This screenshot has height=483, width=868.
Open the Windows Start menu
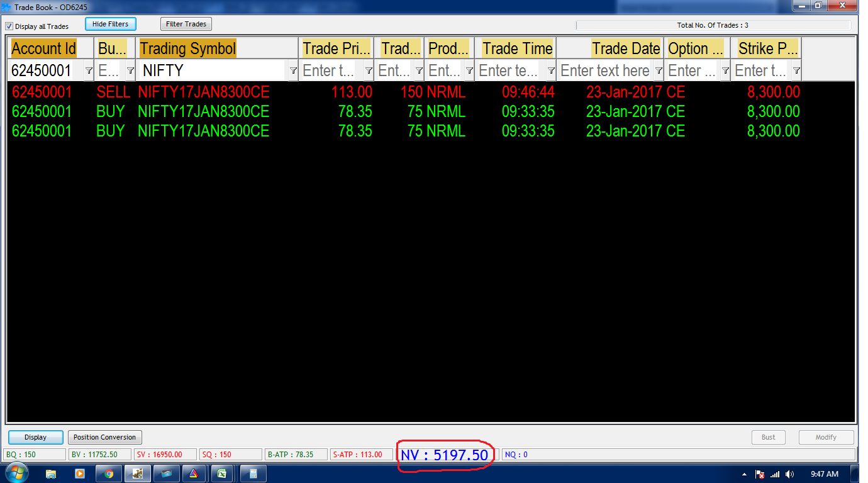pyautogui.click(x=16, y=473)
